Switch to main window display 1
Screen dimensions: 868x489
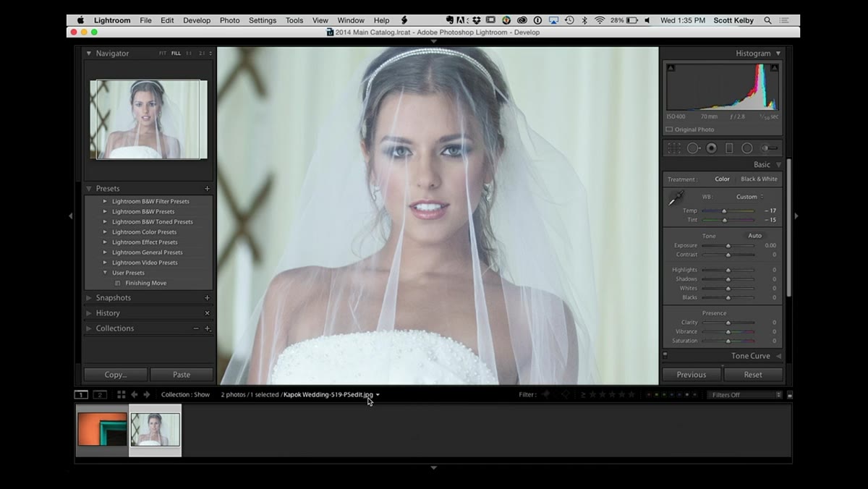pos(82,395)
